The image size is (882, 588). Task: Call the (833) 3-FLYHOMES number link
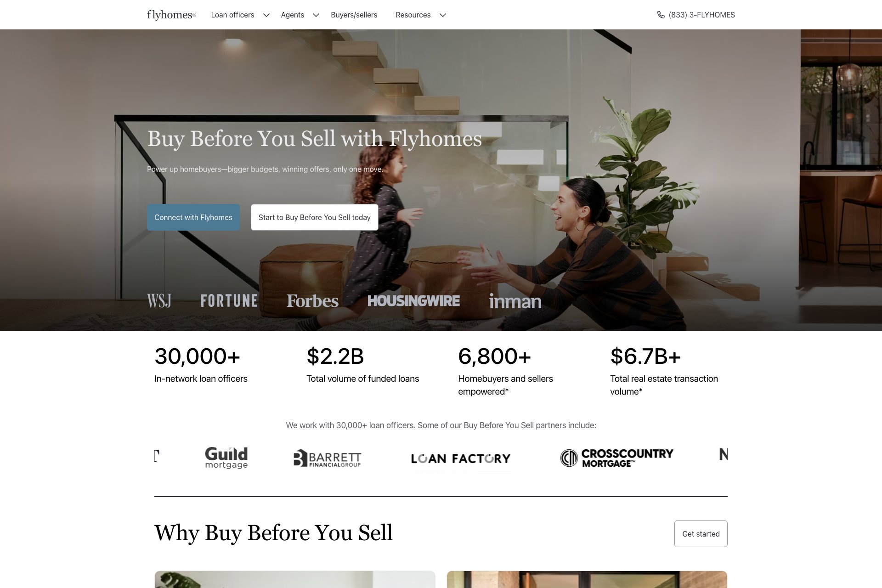pyautogui.click(x=701, y=15)
